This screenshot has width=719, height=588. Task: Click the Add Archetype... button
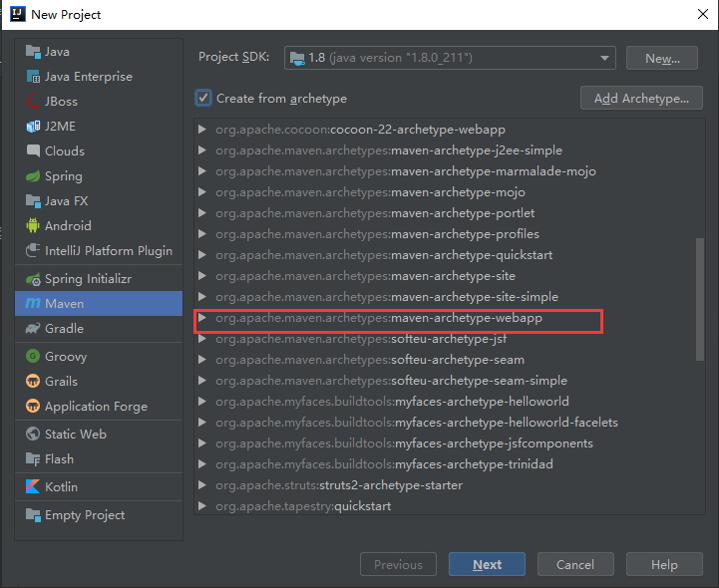[641, 98]
